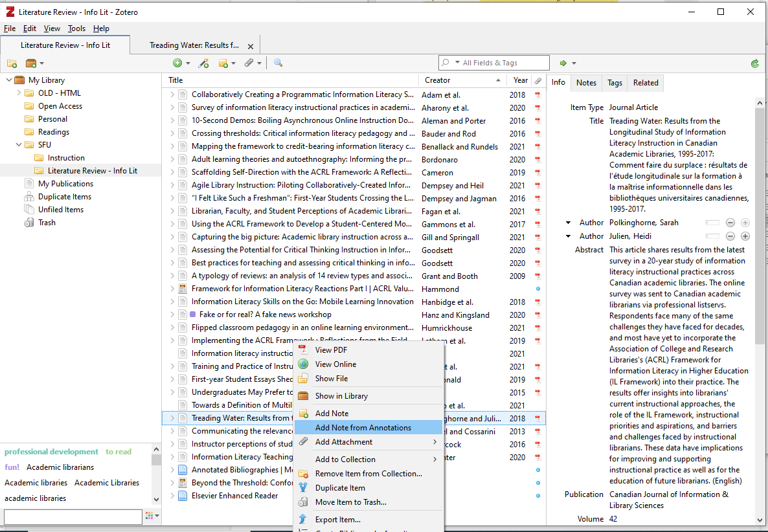Viewport: 768px width, 532px height.
Task: Switch to the Related tab
Action: pyautogui.click(x=646, y=83)
